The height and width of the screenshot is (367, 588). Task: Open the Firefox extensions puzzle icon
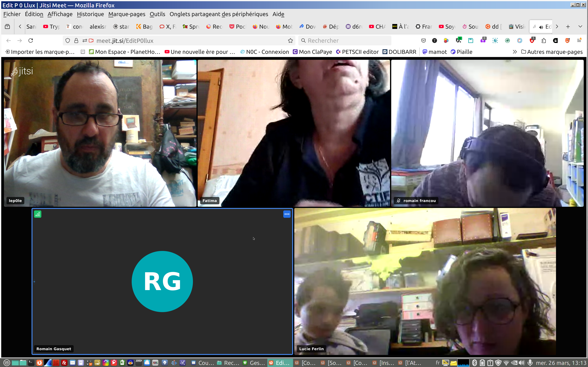pyautogui.click(x=544, y=41)
